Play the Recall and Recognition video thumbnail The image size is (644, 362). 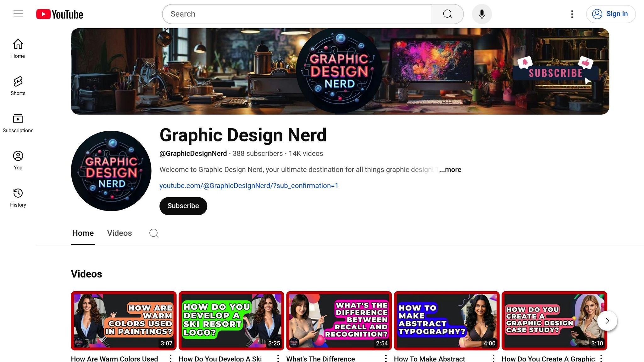tap(339, 321)
